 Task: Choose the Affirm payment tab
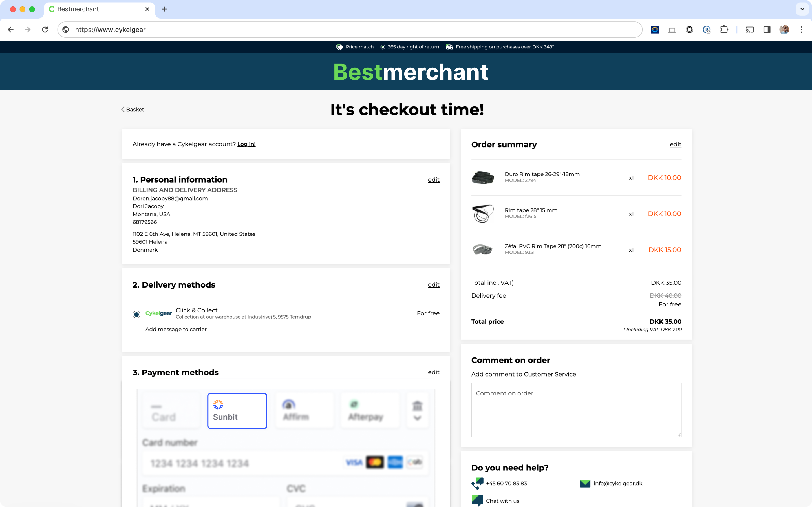[x=304, y=411]
